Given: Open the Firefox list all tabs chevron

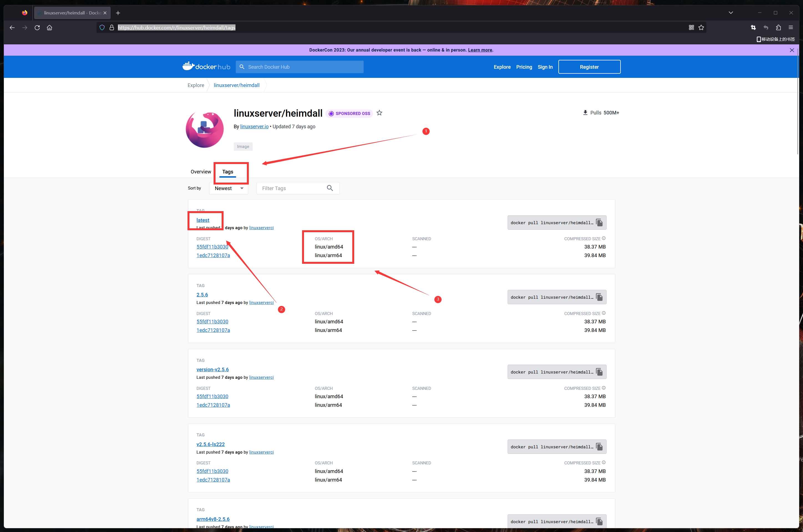Looking at the screenshot, I should pyautogui.click(x=731, y=12).
